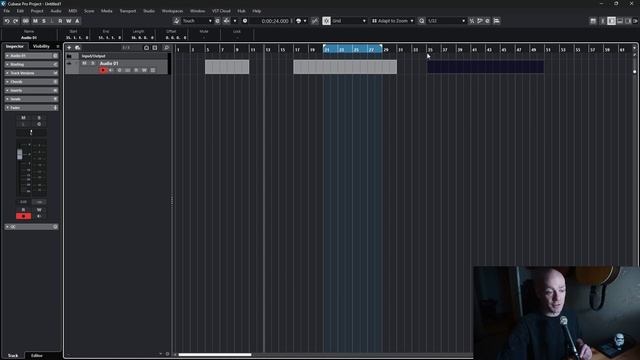Image resolution: width=640 pixels, height=360 pixels.
Task: Click the Redo arrow in toolbar
Action: tap(16, 21)
